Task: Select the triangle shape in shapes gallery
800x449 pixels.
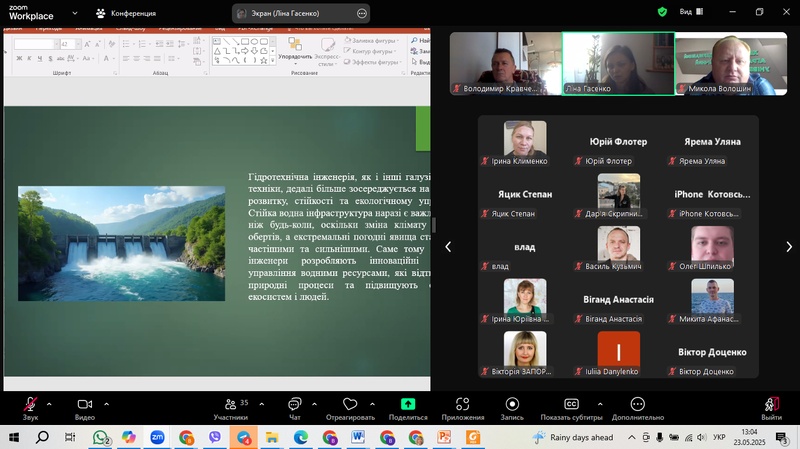Action: (217, 51)
